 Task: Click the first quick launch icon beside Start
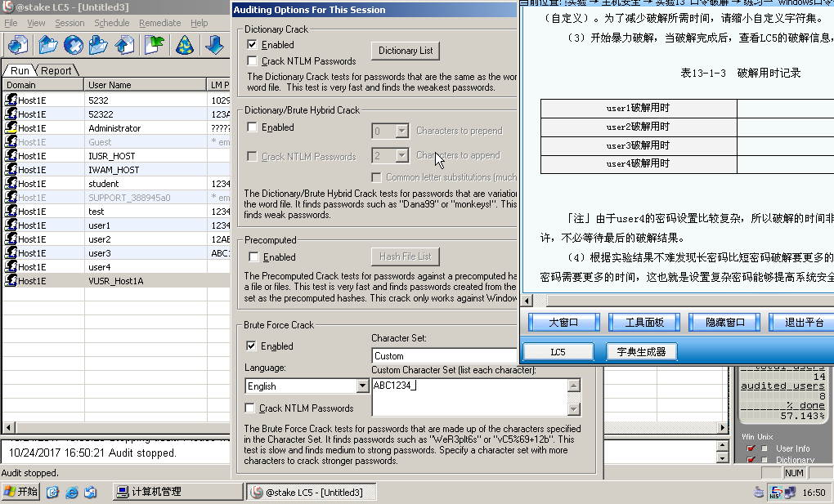[x=52, y=492]
